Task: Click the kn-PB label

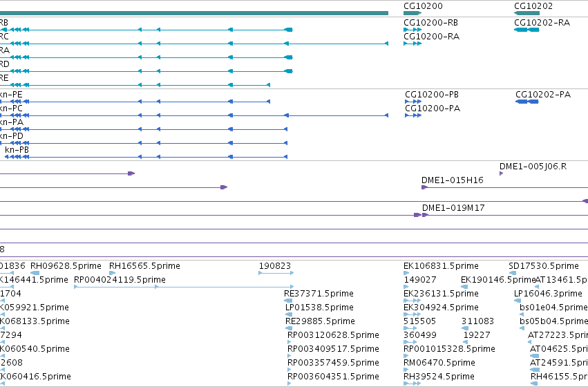Action: point(17,150)
